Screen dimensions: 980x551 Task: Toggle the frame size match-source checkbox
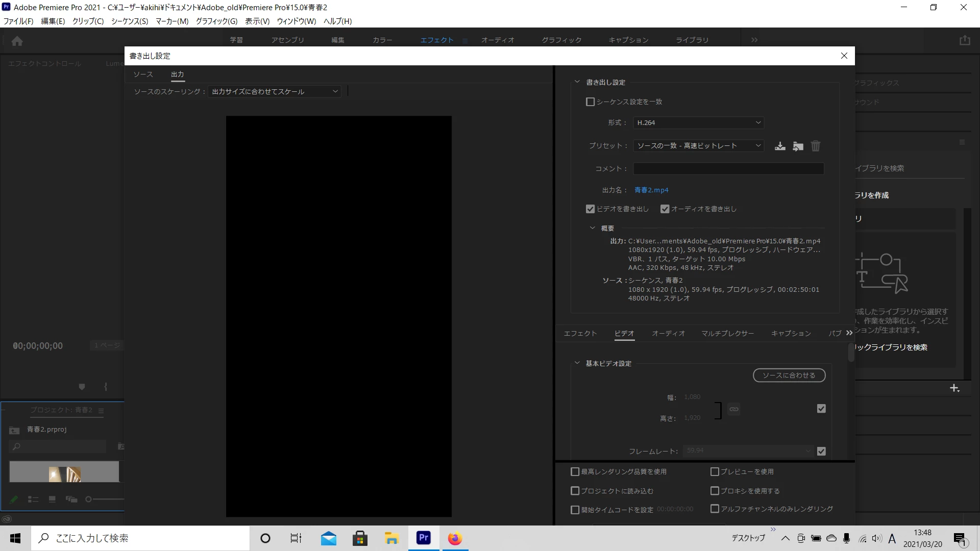821,409
